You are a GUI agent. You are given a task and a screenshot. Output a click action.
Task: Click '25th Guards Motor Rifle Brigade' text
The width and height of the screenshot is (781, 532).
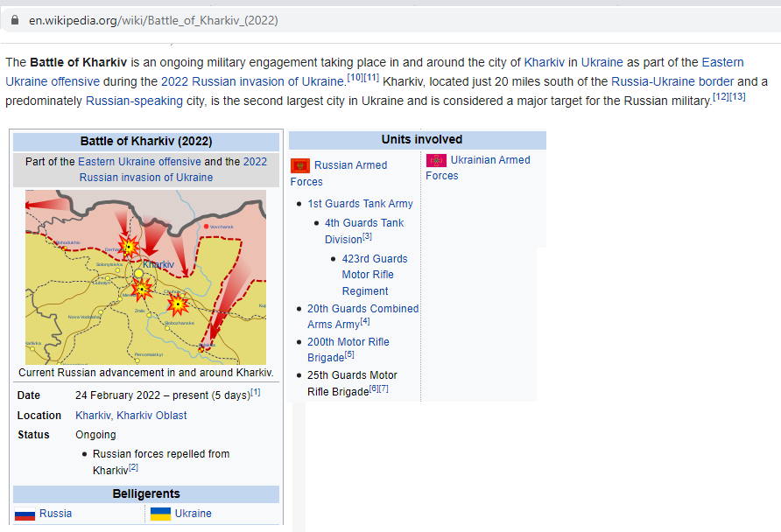352,383
